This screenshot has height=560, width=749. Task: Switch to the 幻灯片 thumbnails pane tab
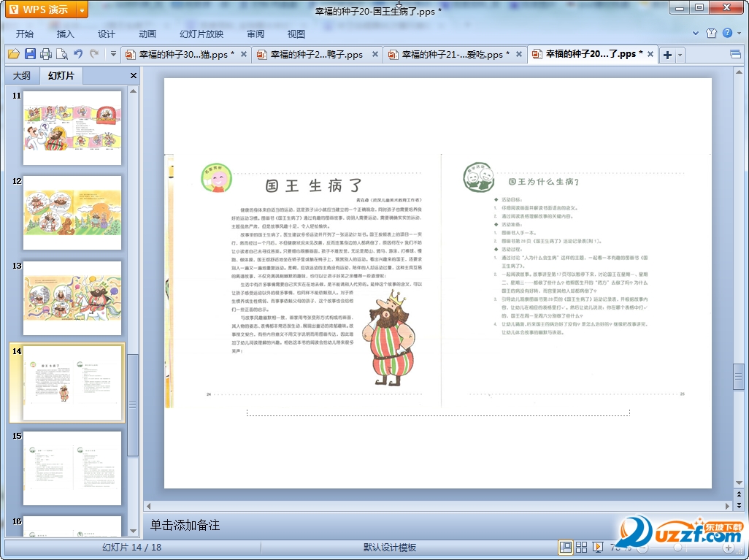(61, 75)
